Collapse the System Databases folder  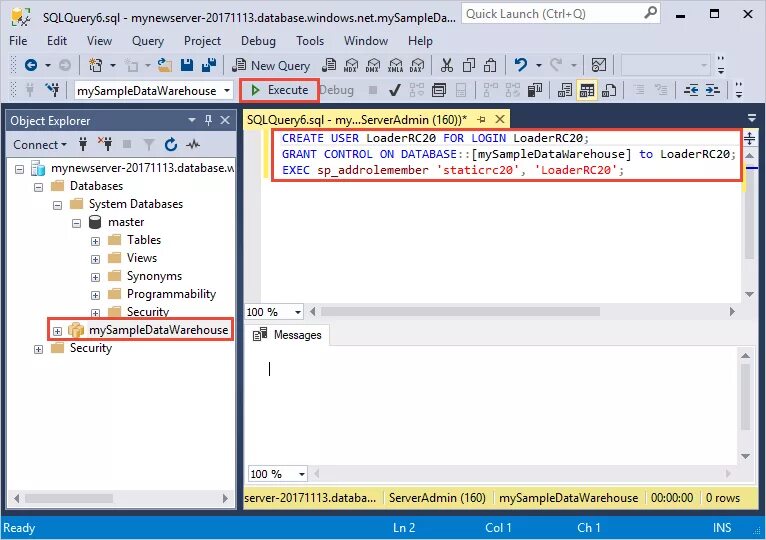58,205
